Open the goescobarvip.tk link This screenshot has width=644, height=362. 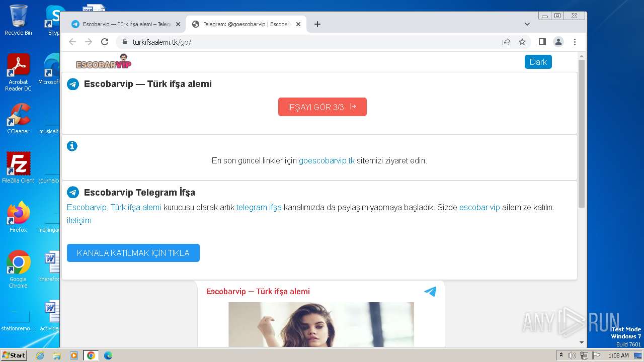coord(327,161)
